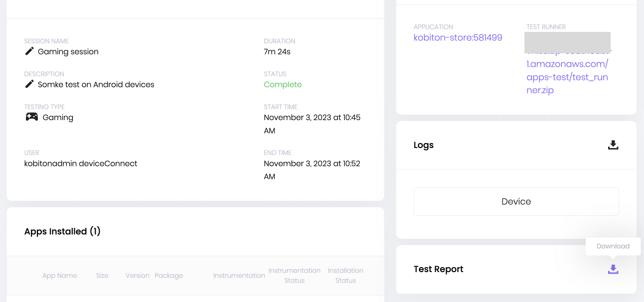This screenshot has width=644, height=302.
Task: Click the 'Version' column header
Action: (x=137, y=276)
